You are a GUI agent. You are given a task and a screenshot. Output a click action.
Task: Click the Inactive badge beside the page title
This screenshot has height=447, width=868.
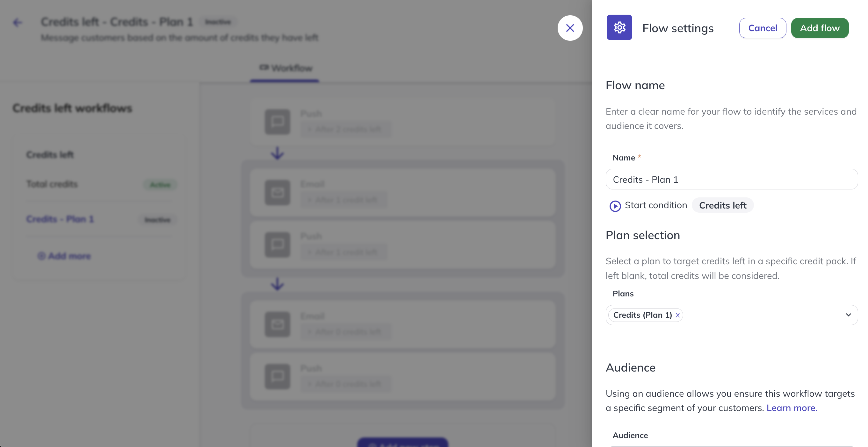click(x=218, y=22)
